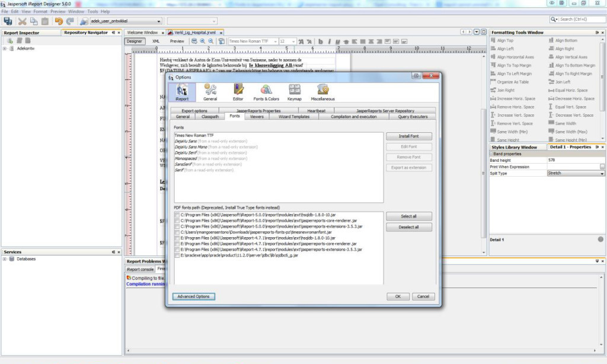Open the Keymap options category
607x364 pixels.
[295, 92]
